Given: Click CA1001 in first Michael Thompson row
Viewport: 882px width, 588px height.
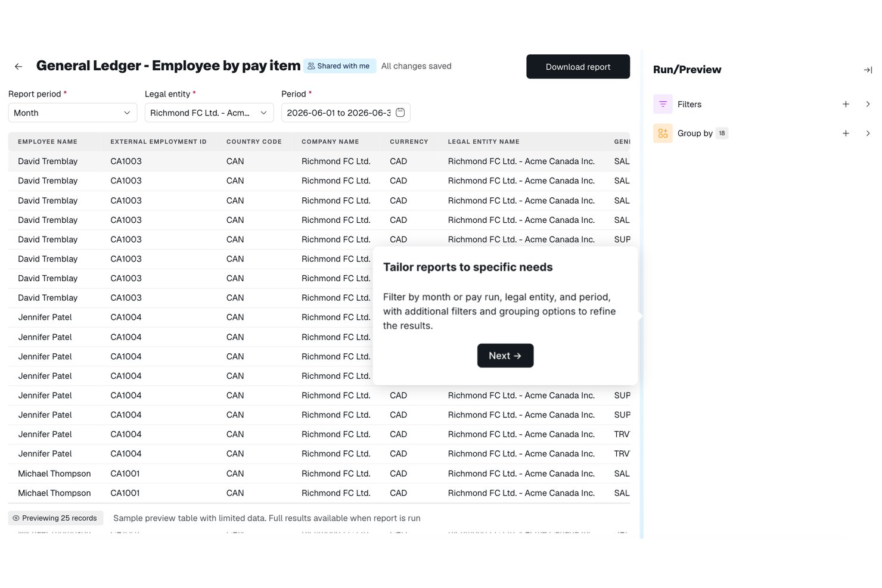Looking at the screenshot, I should [125, 474].
